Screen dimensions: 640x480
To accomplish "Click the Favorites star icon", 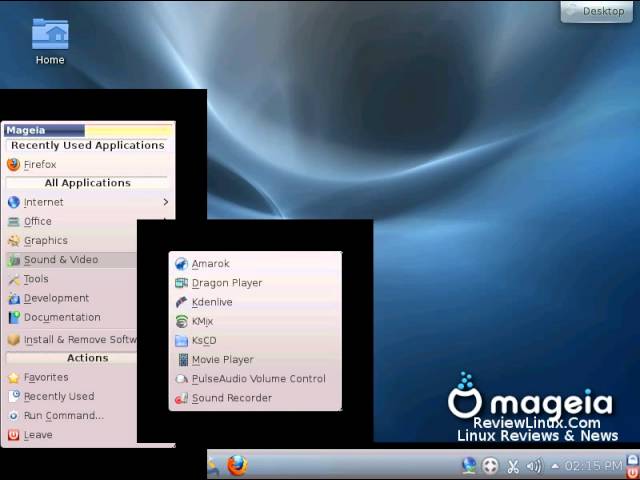I will point(13,378).
